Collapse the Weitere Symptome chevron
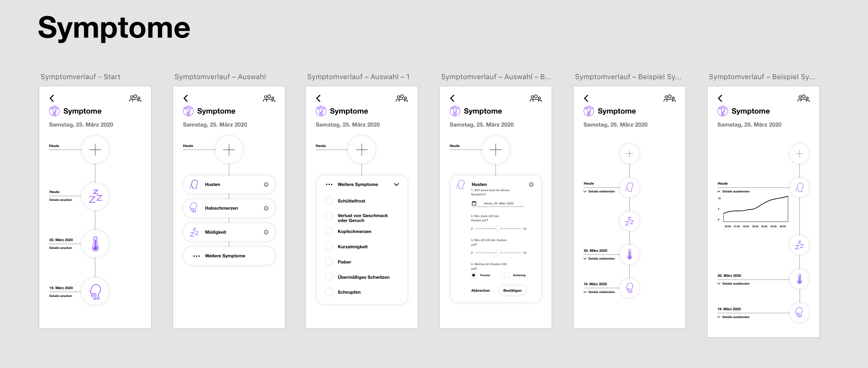Viewport: 868px width, 368px height. click(396, 185)
